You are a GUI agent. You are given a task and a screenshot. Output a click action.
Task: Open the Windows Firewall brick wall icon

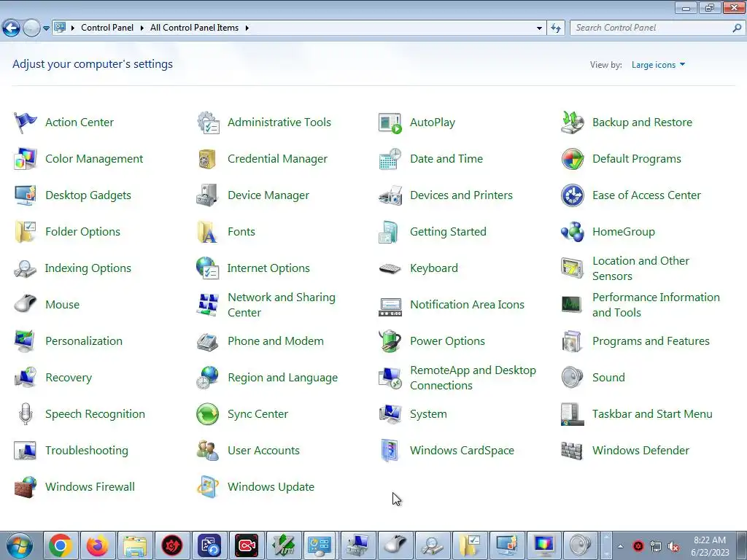point(26,487)
